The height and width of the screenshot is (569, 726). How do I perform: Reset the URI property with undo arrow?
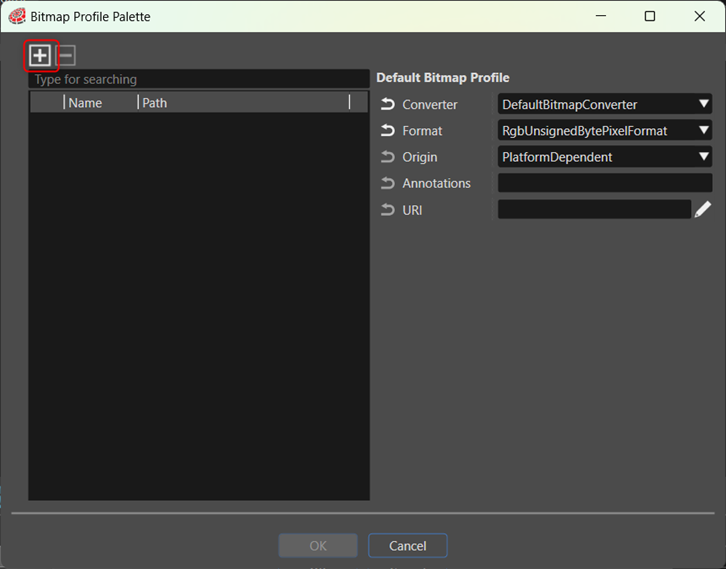388,210
